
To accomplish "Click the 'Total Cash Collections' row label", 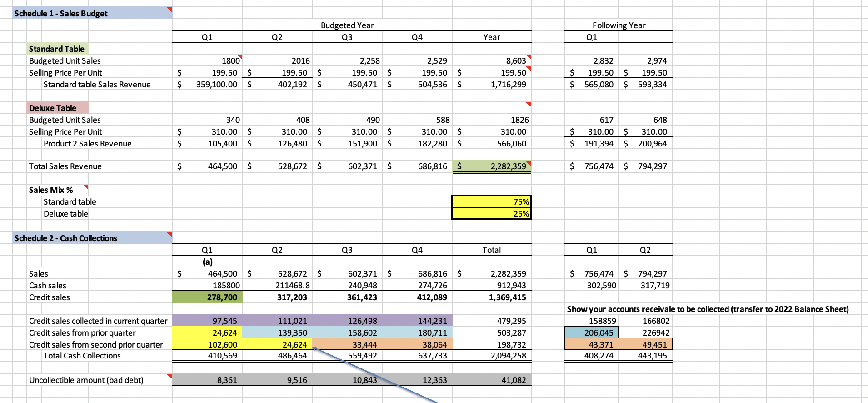I will coord(82,355).
